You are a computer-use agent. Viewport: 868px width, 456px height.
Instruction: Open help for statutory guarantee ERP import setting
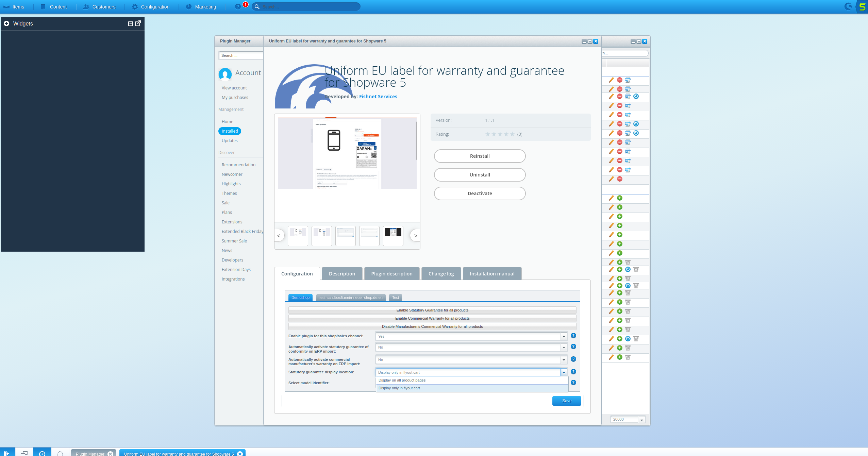(573, 347)
